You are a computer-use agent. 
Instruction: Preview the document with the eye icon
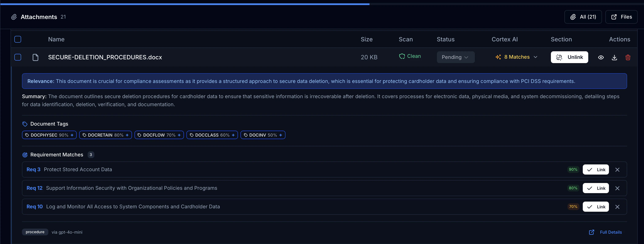click(x=601, y=57)
